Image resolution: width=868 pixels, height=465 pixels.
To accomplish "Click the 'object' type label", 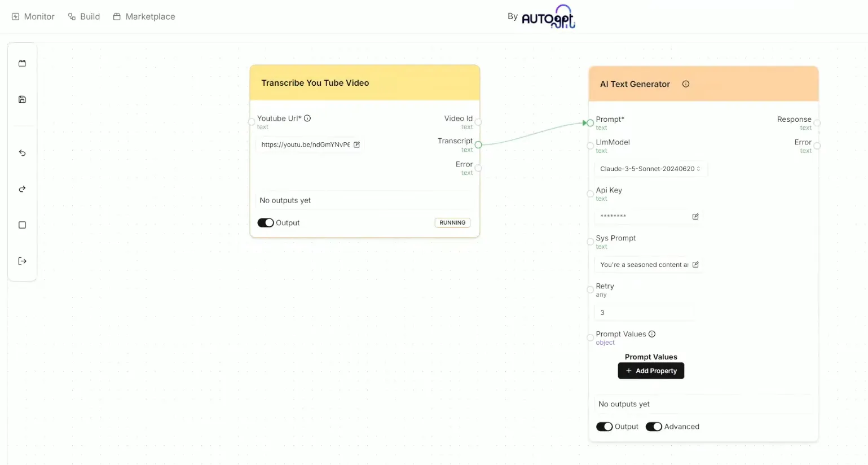I will pos(605,343).
